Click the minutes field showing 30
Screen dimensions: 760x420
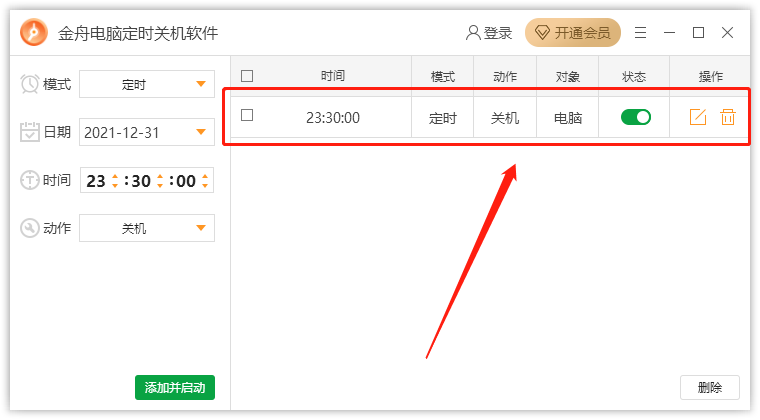141,181
